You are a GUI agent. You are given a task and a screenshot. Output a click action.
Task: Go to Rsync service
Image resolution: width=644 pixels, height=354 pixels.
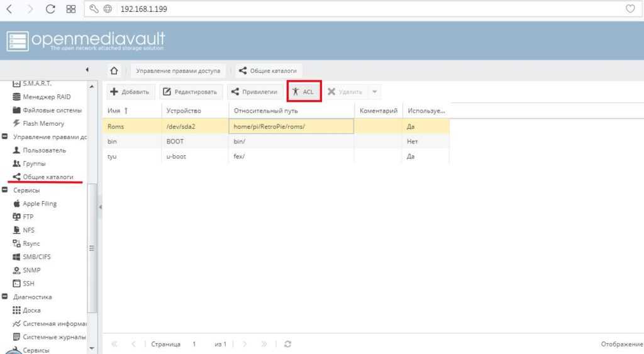[31, 243]
